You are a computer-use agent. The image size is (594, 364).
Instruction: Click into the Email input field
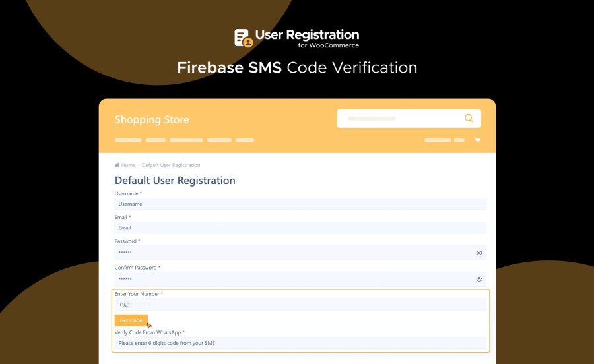300,228
